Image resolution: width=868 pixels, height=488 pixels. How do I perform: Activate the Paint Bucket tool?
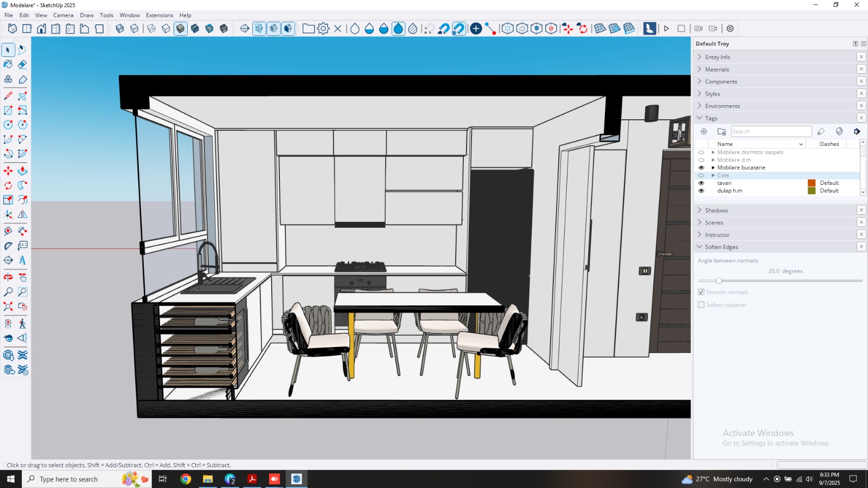(x=8, y=65)
